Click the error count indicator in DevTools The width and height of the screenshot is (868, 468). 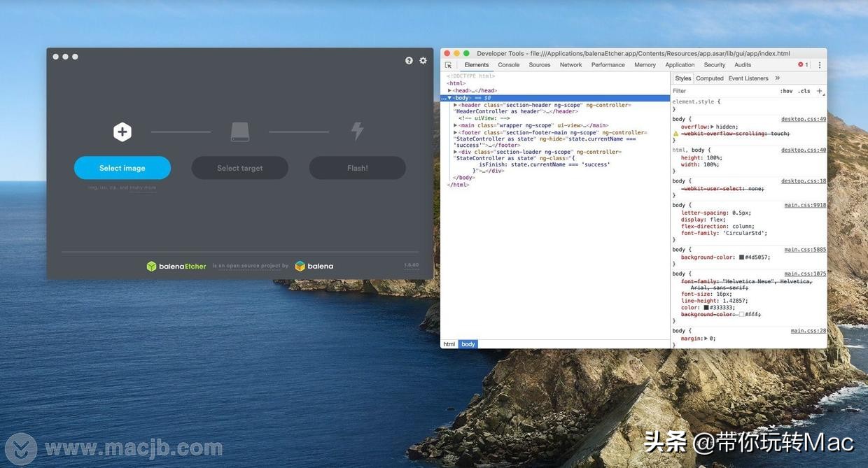click(x=803, y=65)
